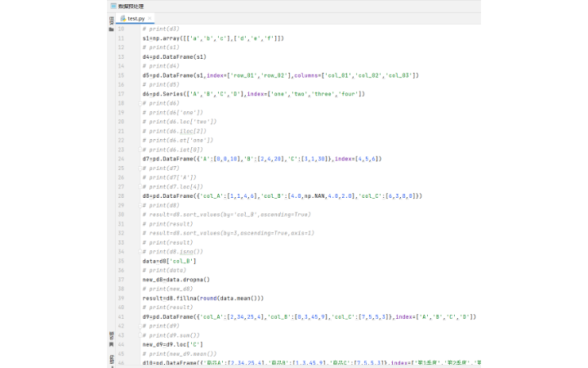Viewport: 588px width, 368px height.
Task: Switch to the test.py editor tab
Action: coord(136,18)
